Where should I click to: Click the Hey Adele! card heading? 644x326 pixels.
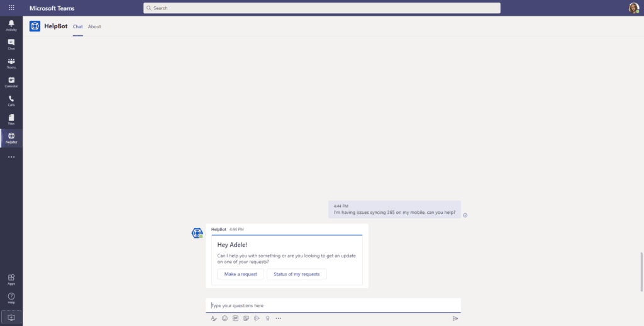[233, 245]
